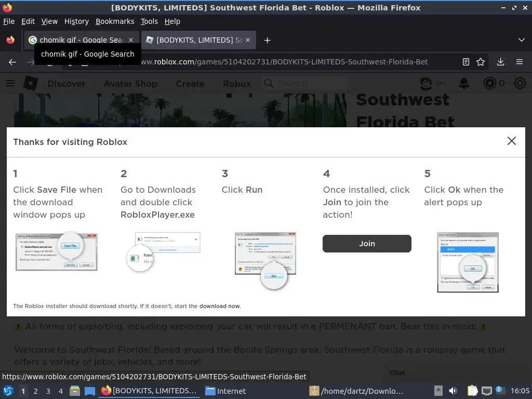The width and height of the screenshot is (532, 399).
Task: Click the Save File step thumbnail
Action: coord(57,251)
